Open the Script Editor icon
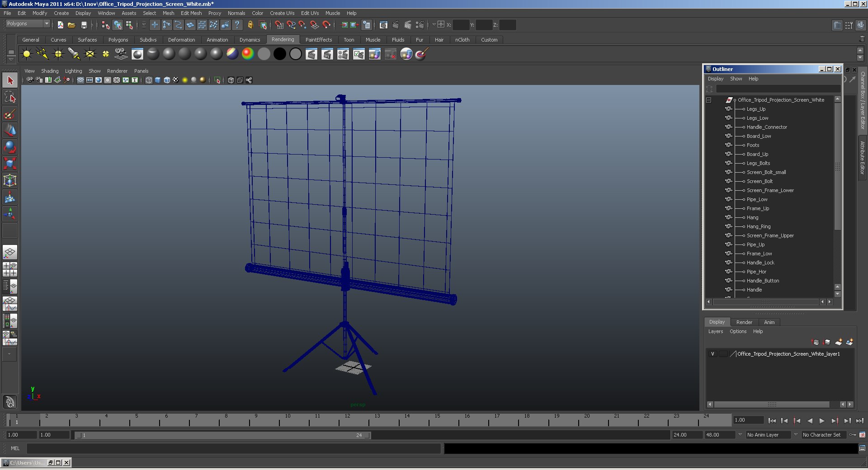The image size is (868, 470). click(x=862, y=448)
